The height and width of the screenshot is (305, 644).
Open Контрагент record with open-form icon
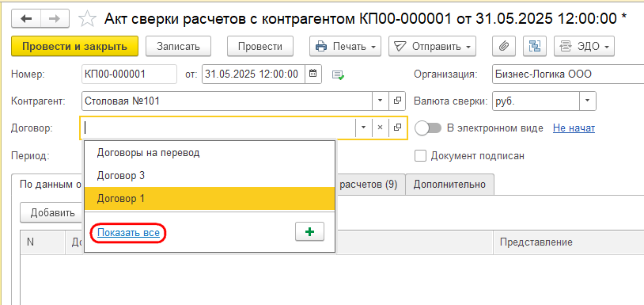click(397, 101)
